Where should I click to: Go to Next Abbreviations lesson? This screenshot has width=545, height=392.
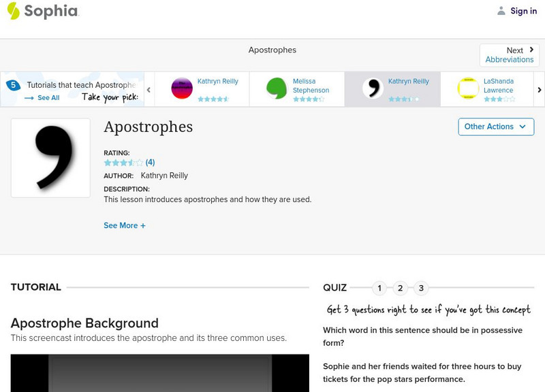(x=510, y=55)
